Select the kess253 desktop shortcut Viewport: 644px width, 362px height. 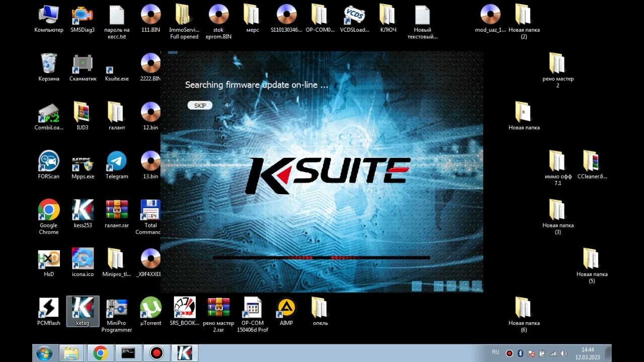(x=83, y=214)
